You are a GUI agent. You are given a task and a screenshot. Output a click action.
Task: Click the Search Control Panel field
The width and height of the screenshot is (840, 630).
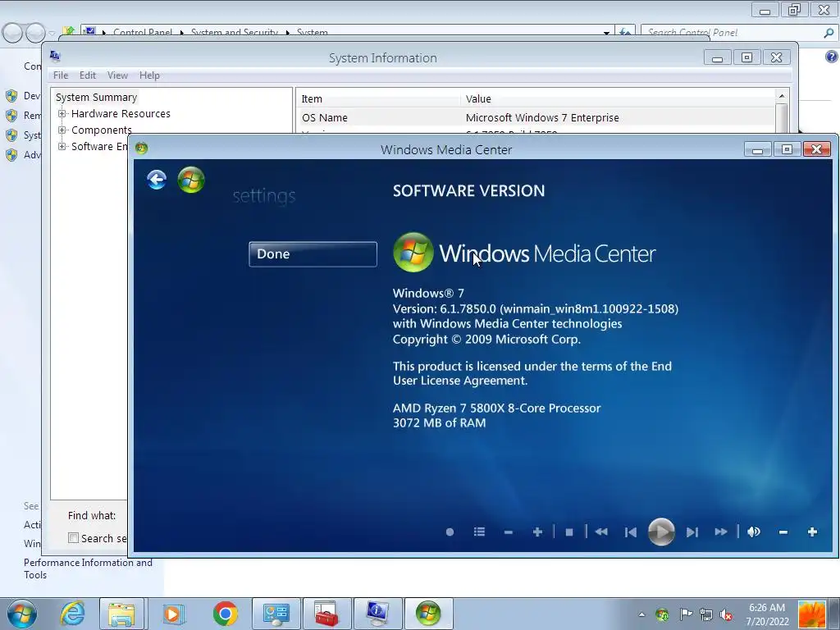(733, 33)
